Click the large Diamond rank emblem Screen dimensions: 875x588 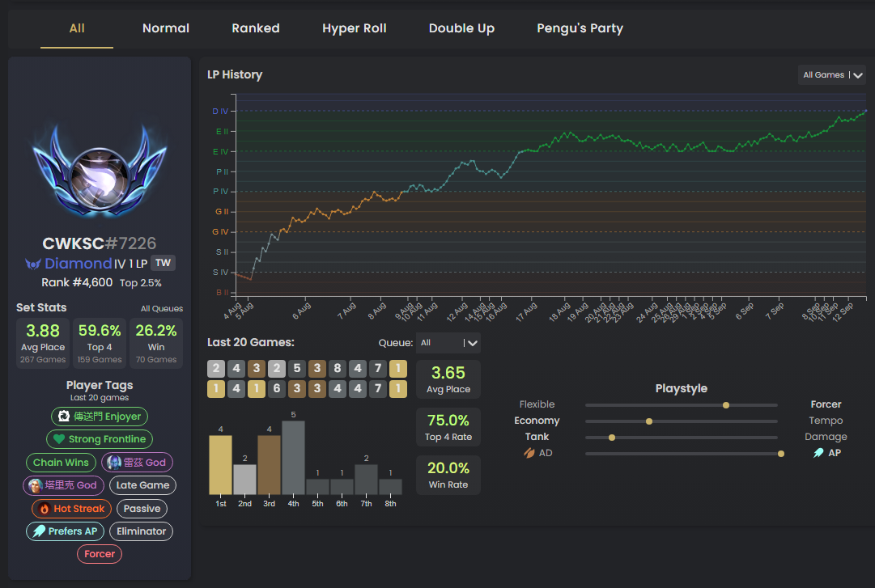tap(100, 171)
